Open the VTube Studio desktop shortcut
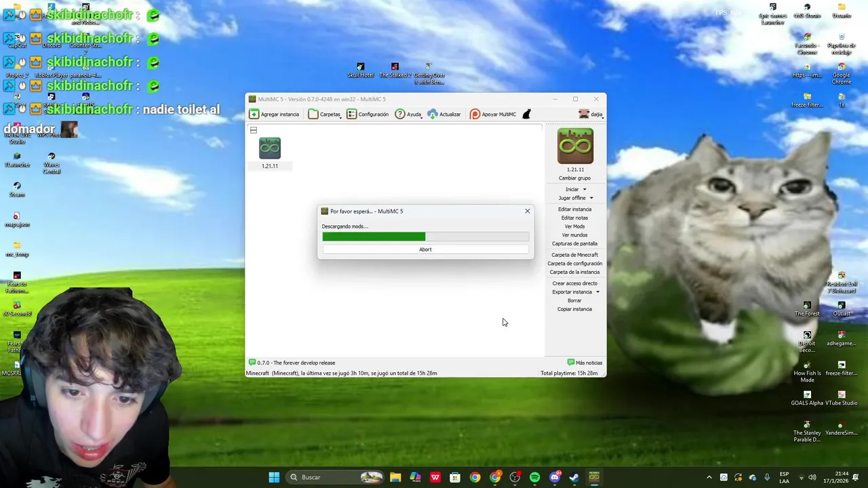The width and height of the screenshot is (868, 488). click(x=841, y=398)
